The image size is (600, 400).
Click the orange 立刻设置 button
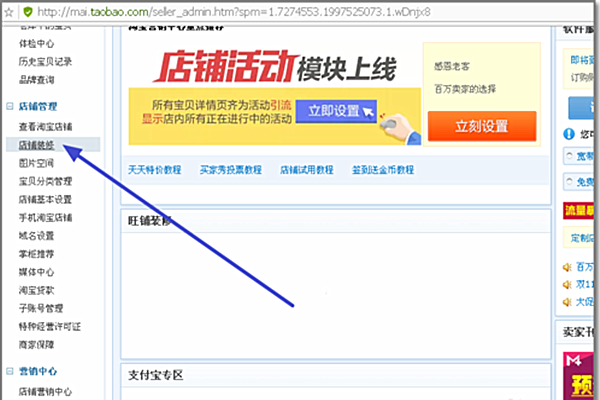pos(482,126)
